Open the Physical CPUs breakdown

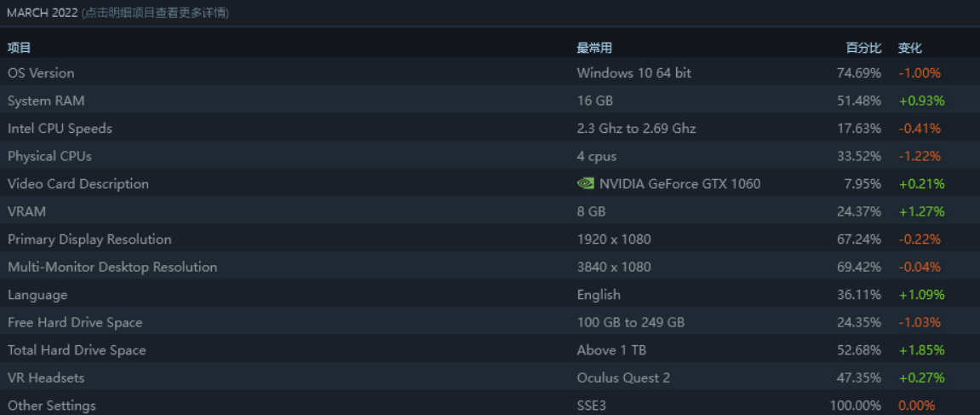(x=49, y=156)
